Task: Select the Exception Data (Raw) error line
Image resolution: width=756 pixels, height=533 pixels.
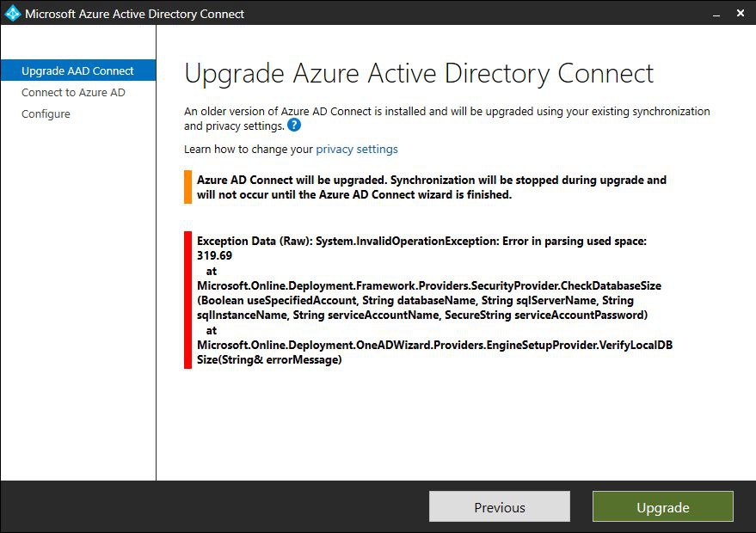Action: (422, 241)
